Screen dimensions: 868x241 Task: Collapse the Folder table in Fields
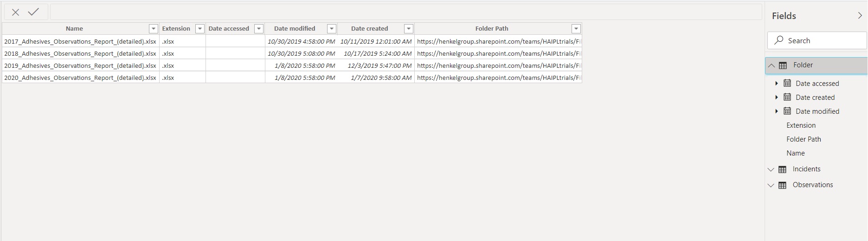click(772, 65)
